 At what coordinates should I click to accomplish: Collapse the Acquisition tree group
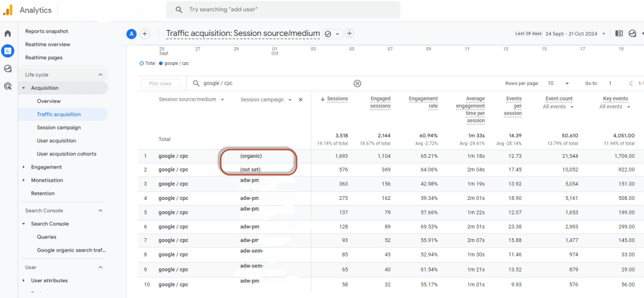point(24,88)
